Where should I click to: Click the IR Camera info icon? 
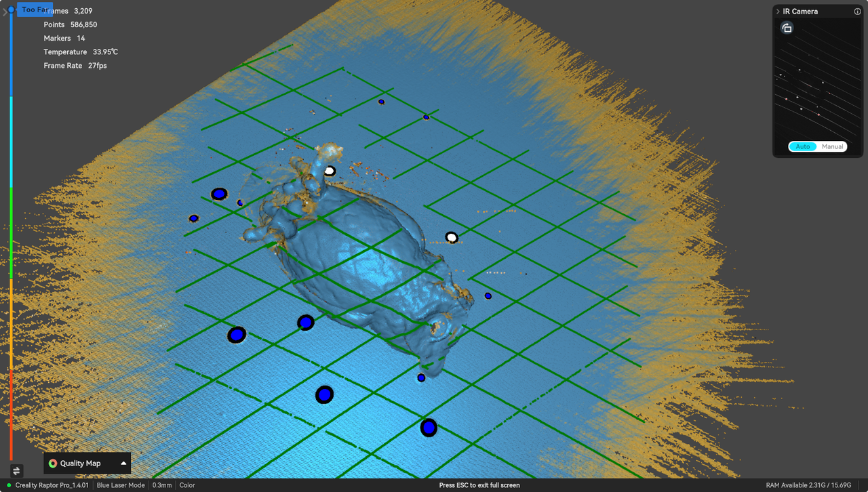(x=857, y=11)
